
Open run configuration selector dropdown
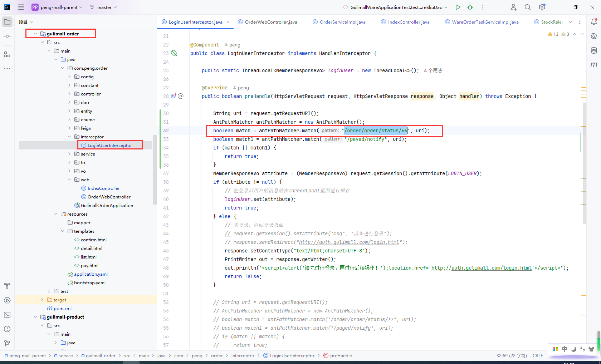coord(395,7)
